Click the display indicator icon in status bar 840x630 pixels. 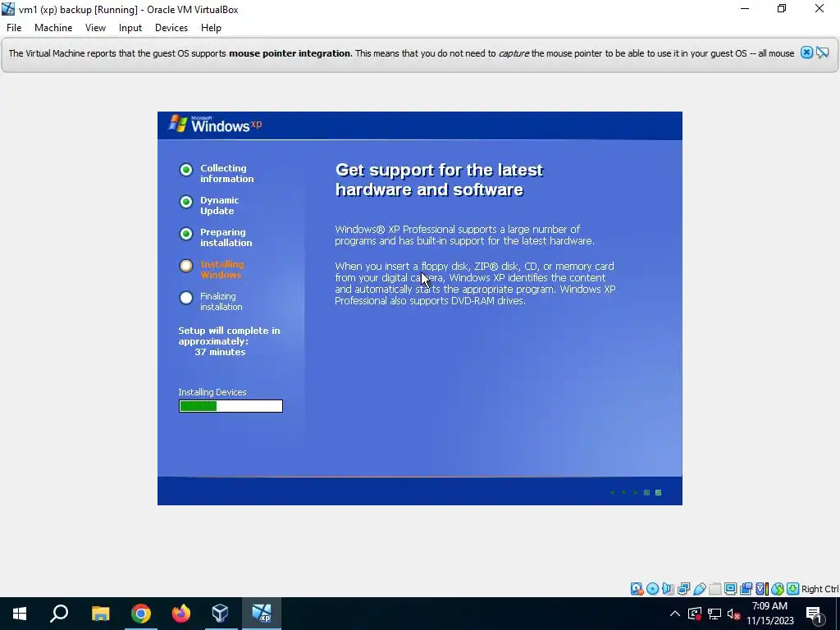[x=730, y=589]
